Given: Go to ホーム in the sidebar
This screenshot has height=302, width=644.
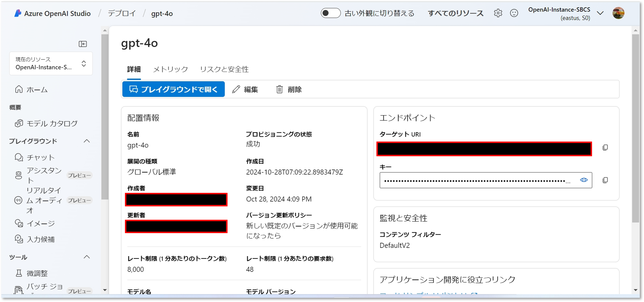Looking at the screenshot, I should (37, 89).
